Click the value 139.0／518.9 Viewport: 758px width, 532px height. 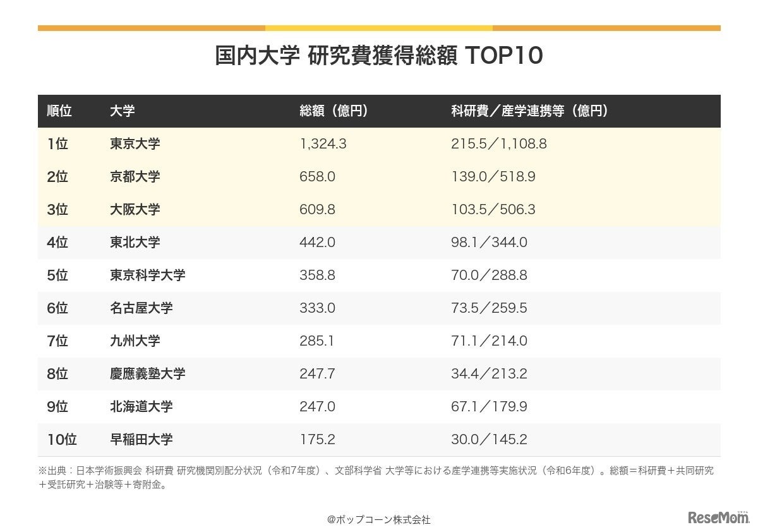pos(493,177)
